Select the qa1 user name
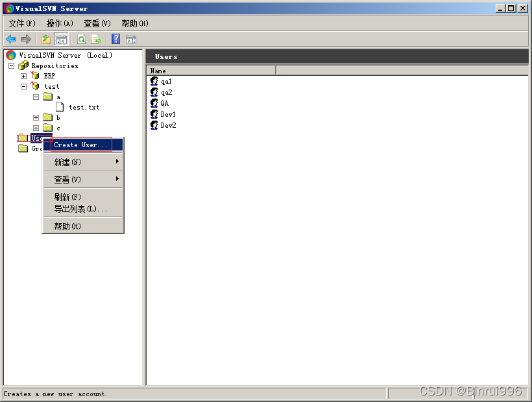The width and height of the screenshot is (532, 402). coord(166,82)
